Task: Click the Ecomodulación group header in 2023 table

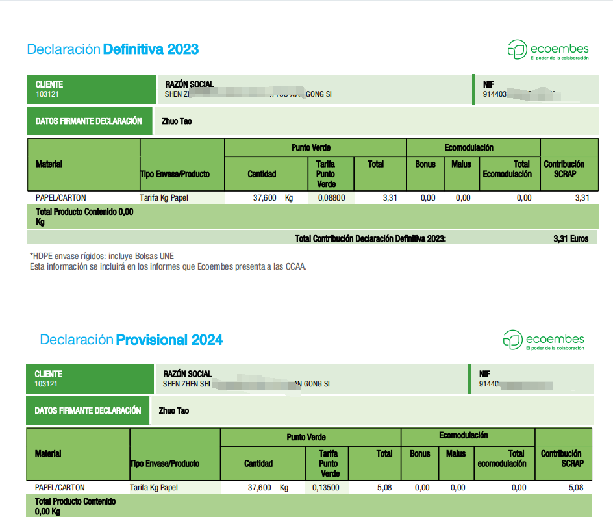Action: pos(469,148)
